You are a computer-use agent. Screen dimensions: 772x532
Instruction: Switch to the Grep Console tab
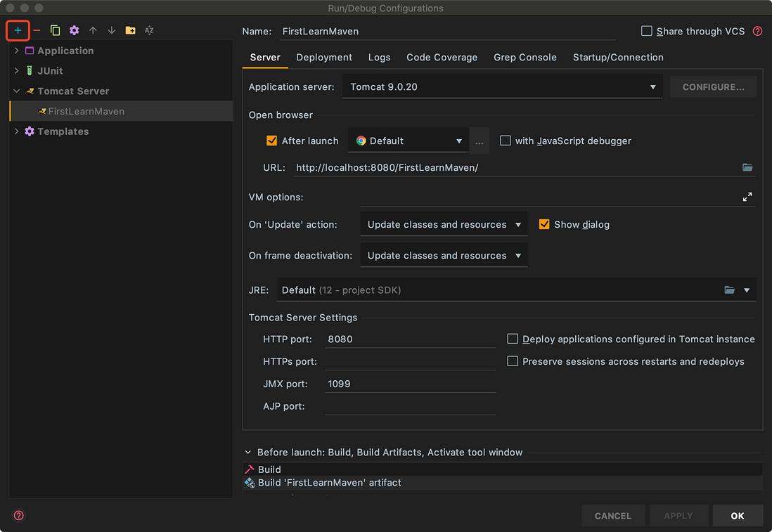(525, 58)
